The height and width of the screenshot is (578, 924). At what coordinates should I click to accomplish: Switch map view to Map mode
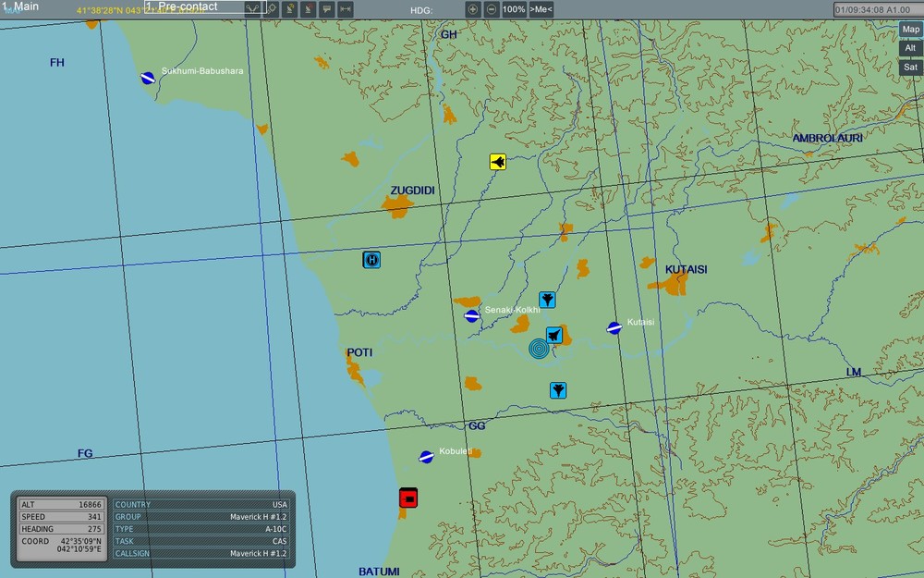pyautogui.click(x=910, y=30)
